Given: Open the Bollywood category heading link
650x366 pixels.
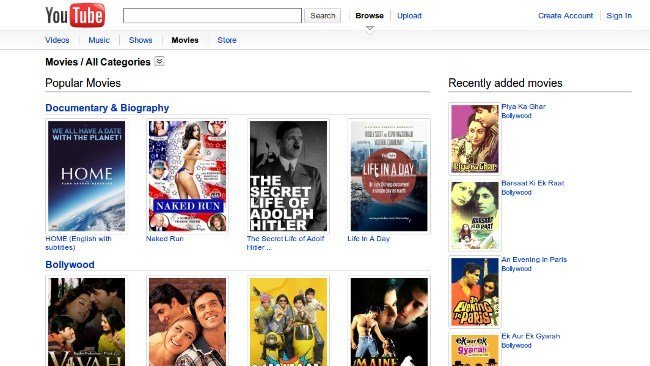Looking at the screenshot, I should click(x=70, y=264).
